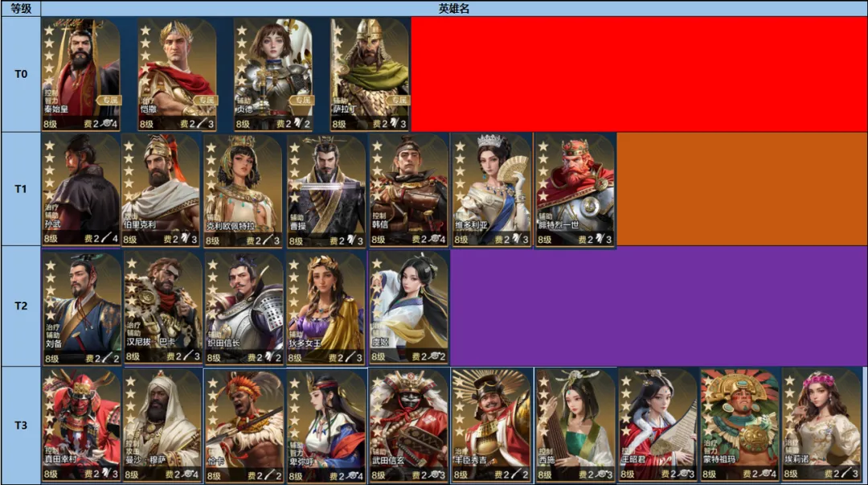Click the 织田信长 hero portrait
Screen dimensions: 868x485
(244, 308)
